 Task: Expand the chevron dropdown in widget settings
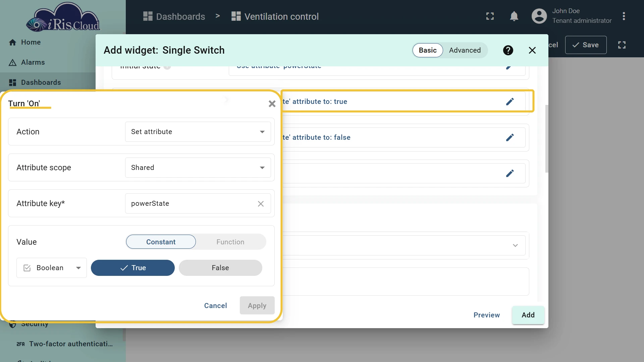pos(515,245)
